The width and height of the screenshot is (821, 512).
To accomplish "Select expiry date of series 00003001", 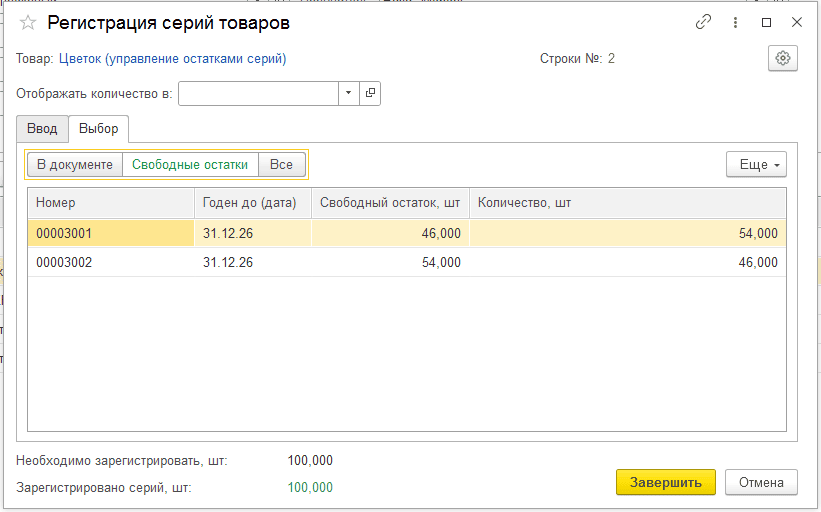I will coord(253,233).
